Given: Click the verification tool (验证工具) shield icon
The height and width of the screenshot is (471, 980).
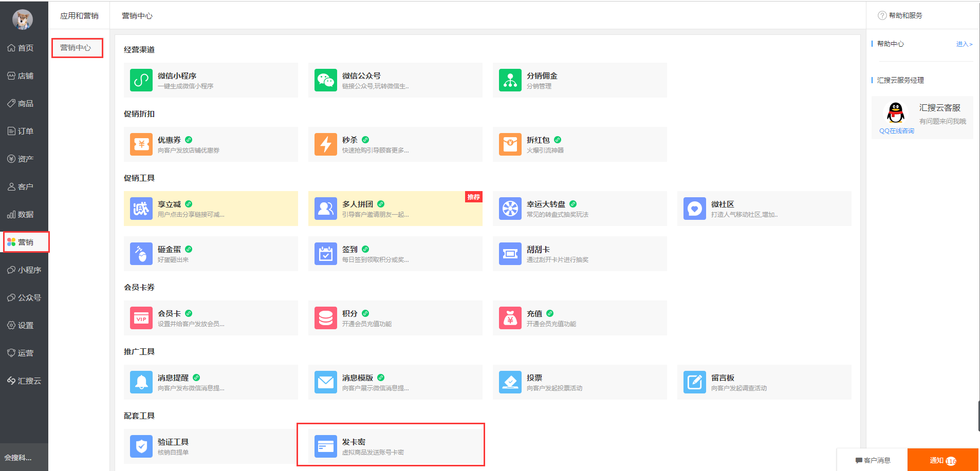Looking at the screenshot, I should (x=141, y=447).
